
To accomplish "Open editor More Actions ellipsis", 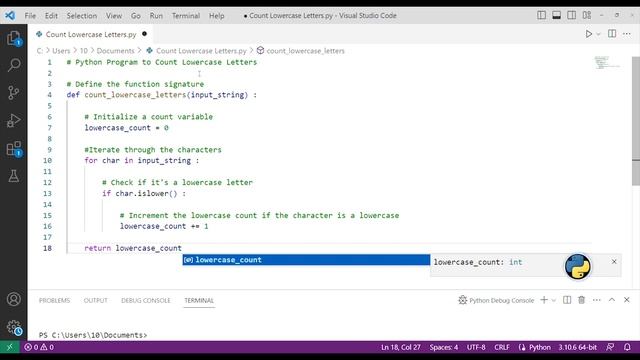I will [x=627, y=34].
